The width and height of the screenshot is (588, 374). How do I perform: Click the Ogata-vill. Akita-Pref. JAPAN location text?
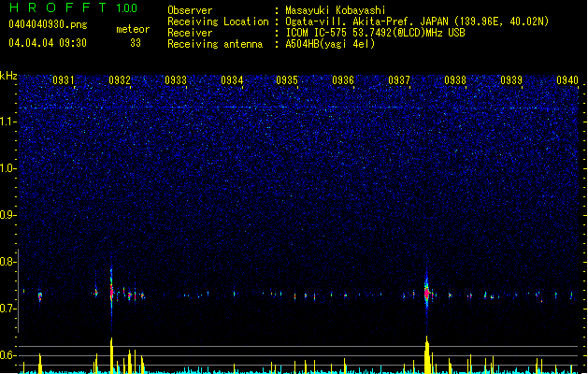point(417,22)
